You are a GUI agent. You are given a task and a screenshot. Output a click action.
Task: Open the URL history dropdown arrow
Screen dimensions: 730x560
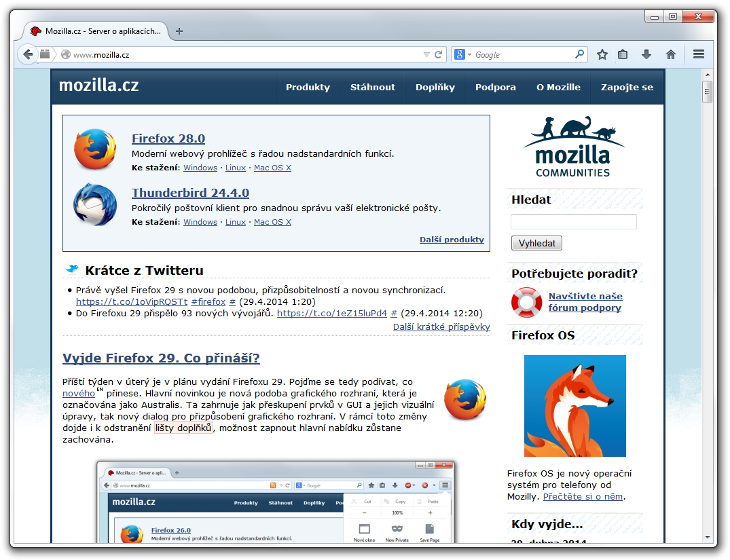click(426, 54)
